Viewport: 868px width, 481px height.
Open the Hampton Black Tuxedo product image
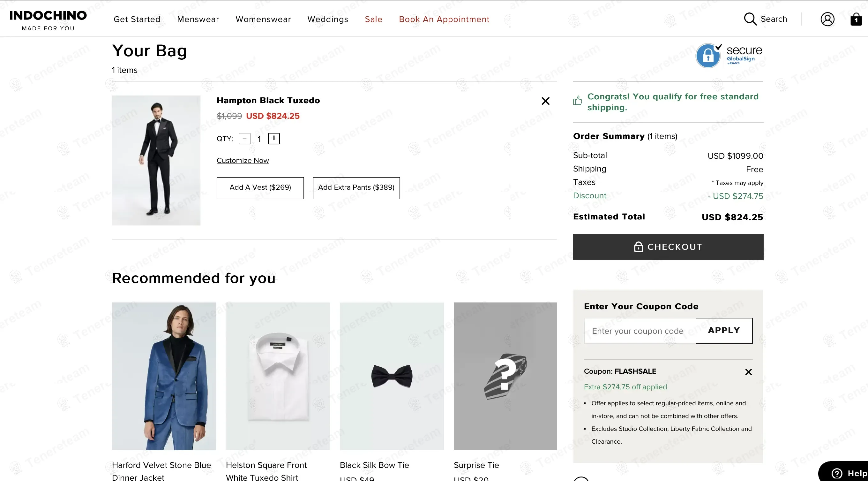[156, 160]
